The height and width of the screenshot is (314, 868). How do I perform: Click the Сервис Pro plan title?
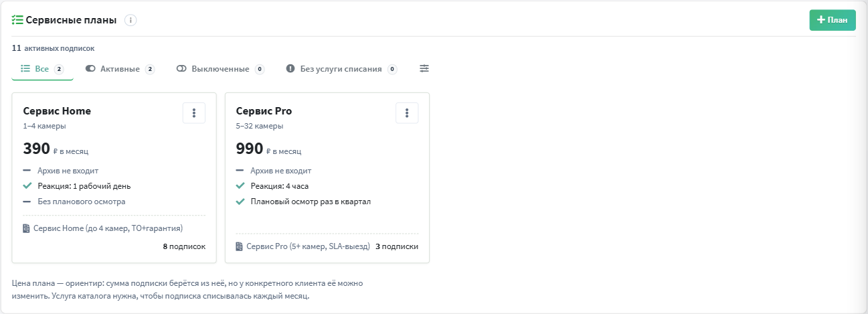(x=264, y=111)
